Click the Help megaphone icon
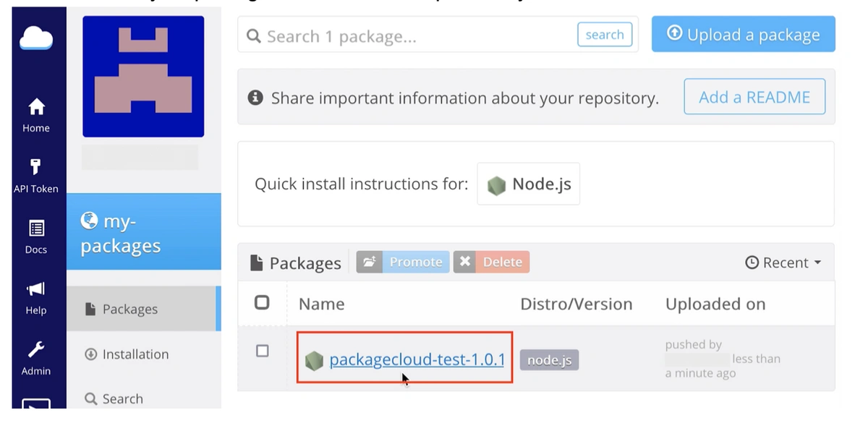Viewport: 868px width, 431px height. coord(36,289)
